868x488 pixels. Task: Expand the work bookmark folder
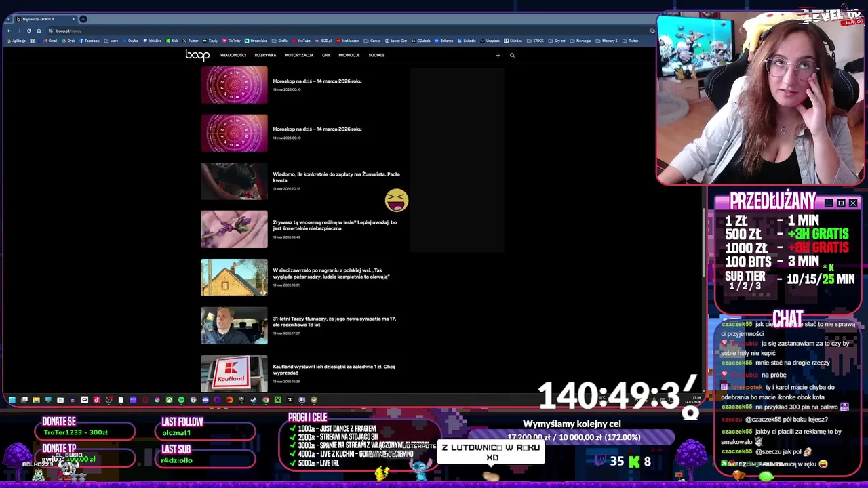pyautogui.click(x=111, y=41)
